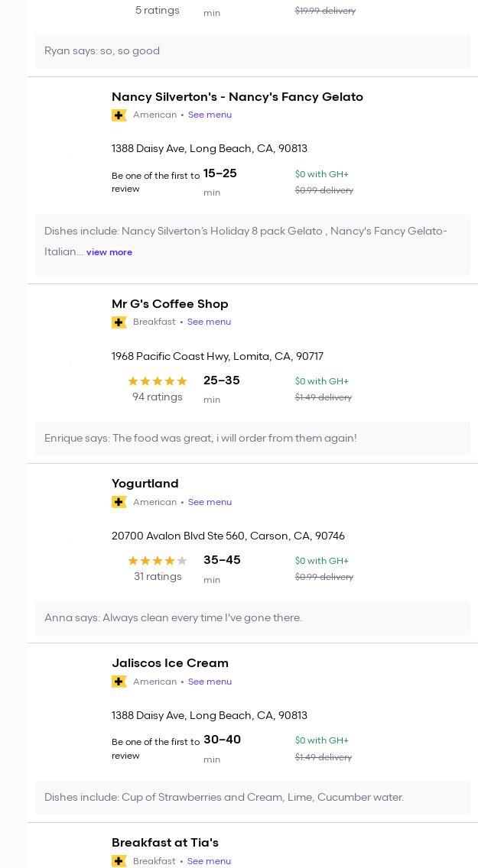This screenshot has width=478, height=868.
Task: Click Enrique's review of Mr G's
Action: 200,439
